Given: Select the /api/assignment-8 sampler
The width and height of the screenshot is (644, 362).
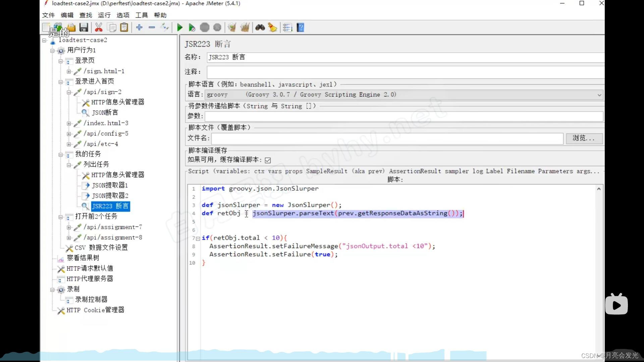Looking at the screenshot, I should 113,238.
